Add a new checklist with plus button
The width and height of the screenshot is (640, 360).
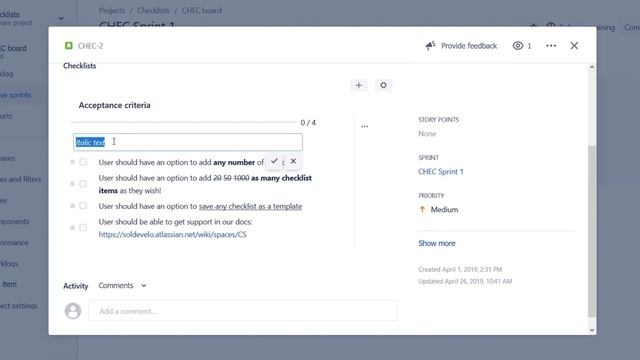[359, 85]
